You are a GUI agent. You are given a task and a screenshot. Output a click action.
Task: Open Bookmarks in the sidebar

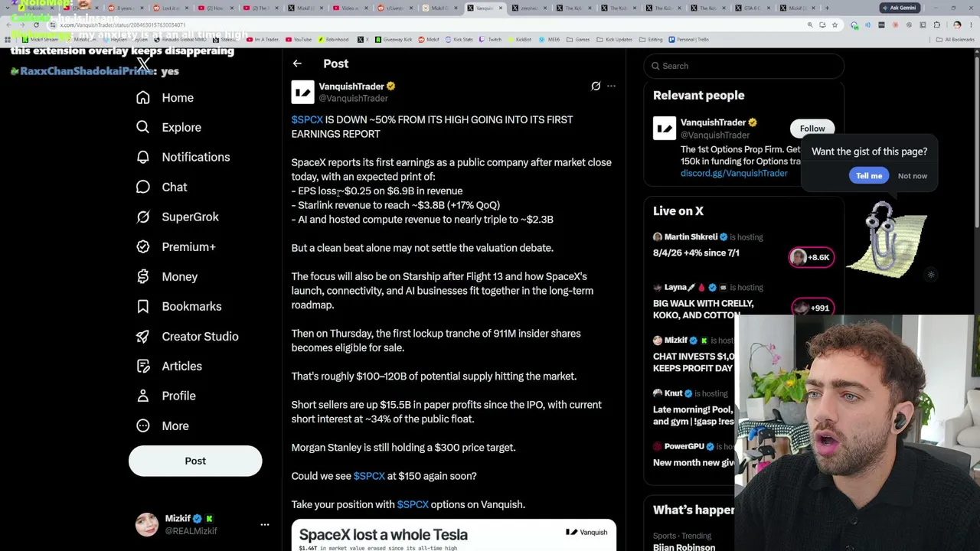(x=179, y=306)
